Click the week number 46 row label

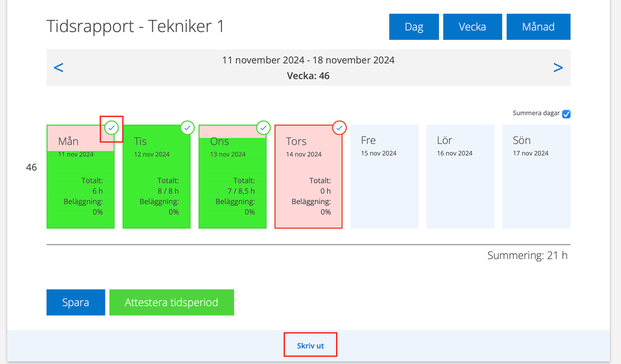tap(32, 167)
